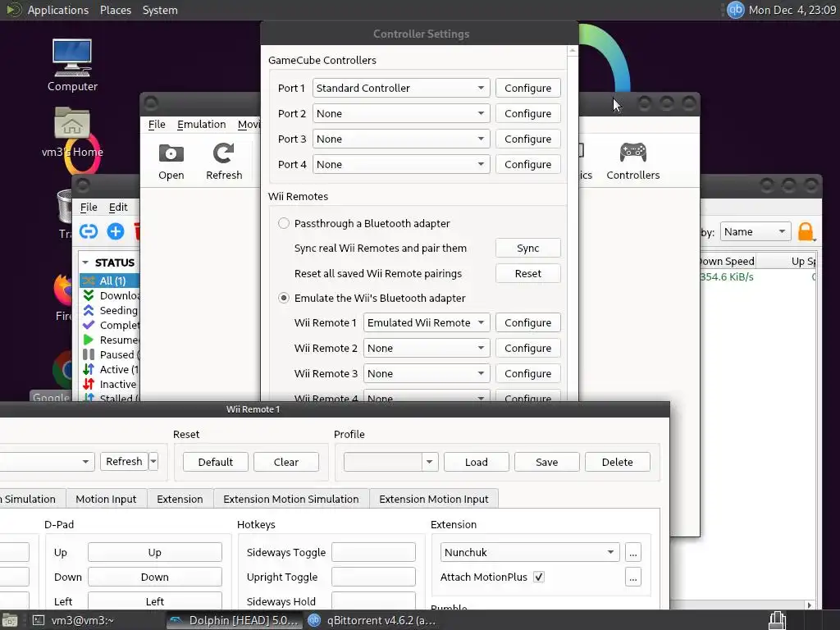Select the Inactive status filter

[x=111, y=384]
